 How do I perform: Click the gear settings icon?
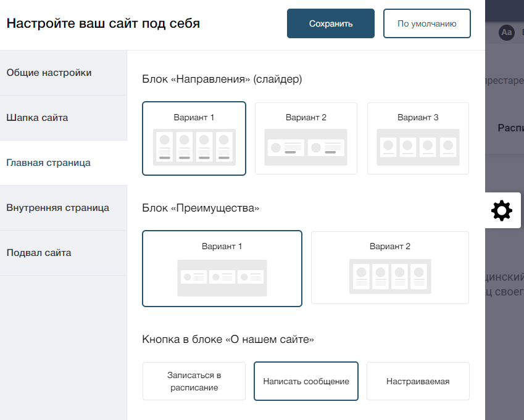pyautogui.click(x=502, y=211)
